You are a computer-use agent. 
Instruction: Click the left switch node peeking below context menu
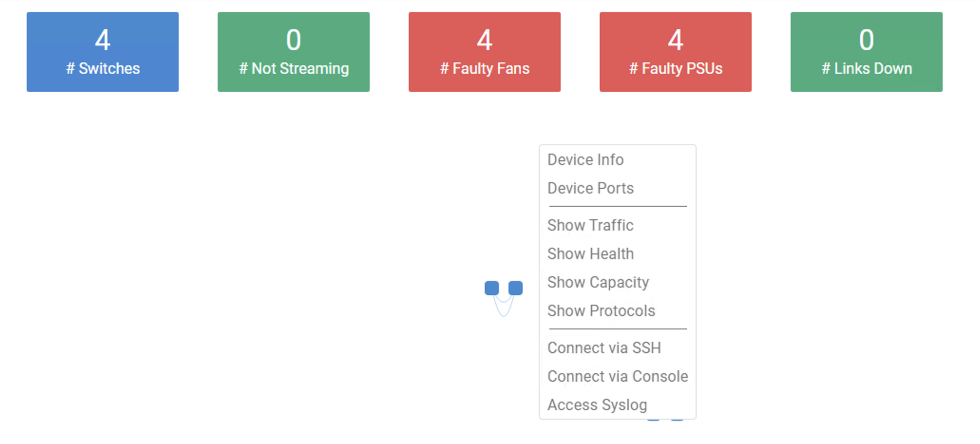pyautogui.click(x=653, y=420)
